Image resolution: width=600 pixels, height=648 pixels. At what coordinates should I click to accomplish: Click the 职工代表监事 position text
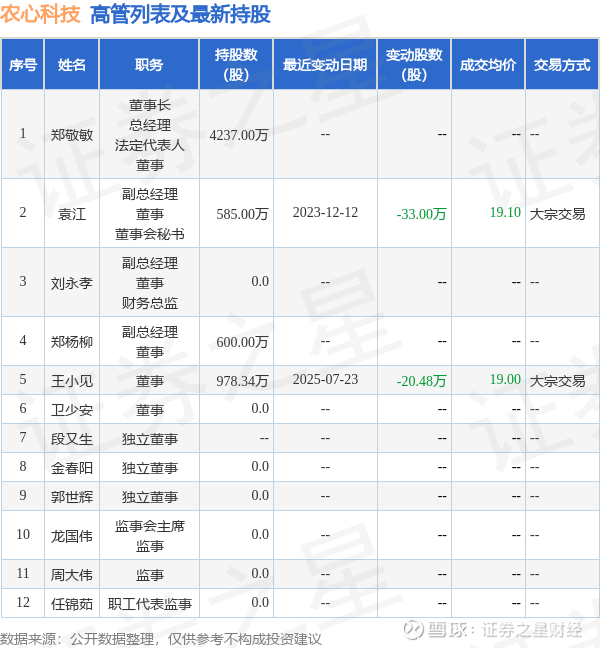tap(150, 604)
